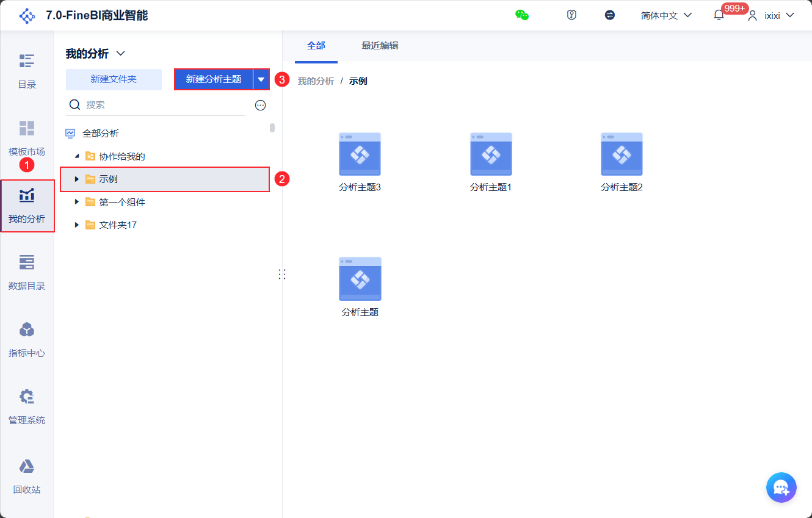This screenshot has height=518, width=812.
Task: Click the 分析主题3 name text
Action: 360,187
